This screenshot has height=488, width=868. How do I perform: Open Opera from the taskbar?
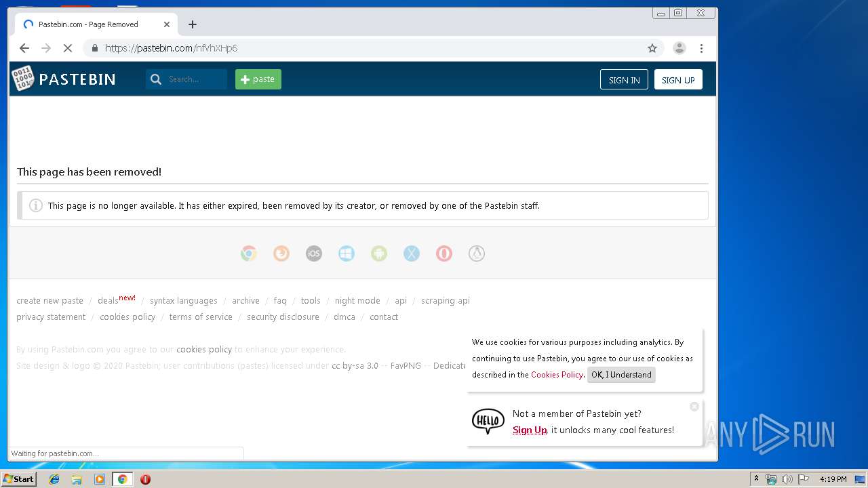145,479
